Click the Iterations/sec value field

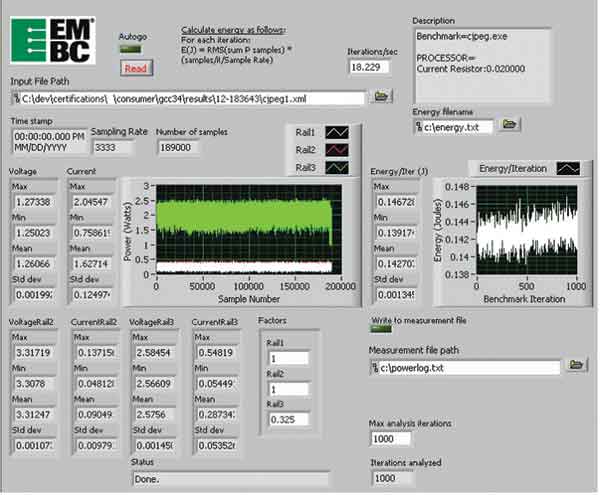click(x=369, y=68)
